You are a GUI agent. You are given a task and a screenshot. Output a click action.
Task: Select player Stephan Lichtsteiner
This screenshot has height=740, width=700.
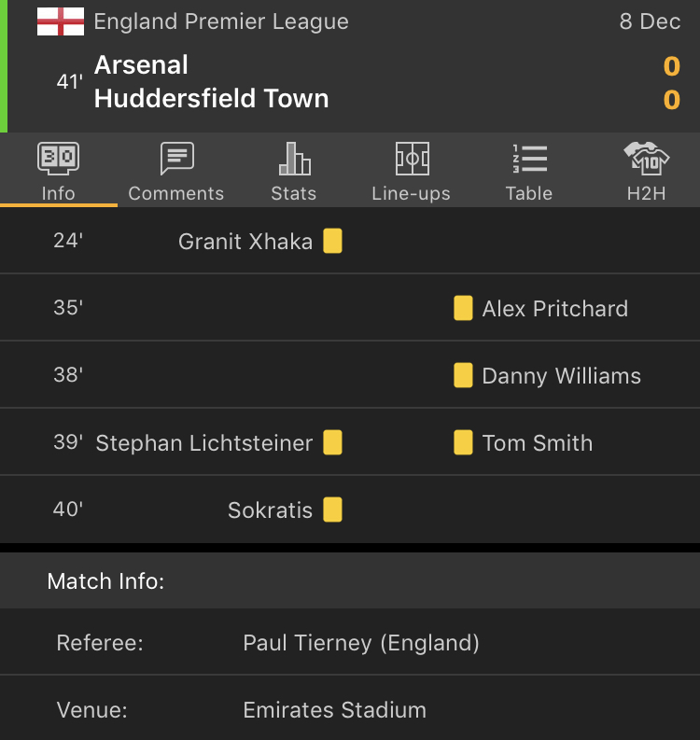203,443
